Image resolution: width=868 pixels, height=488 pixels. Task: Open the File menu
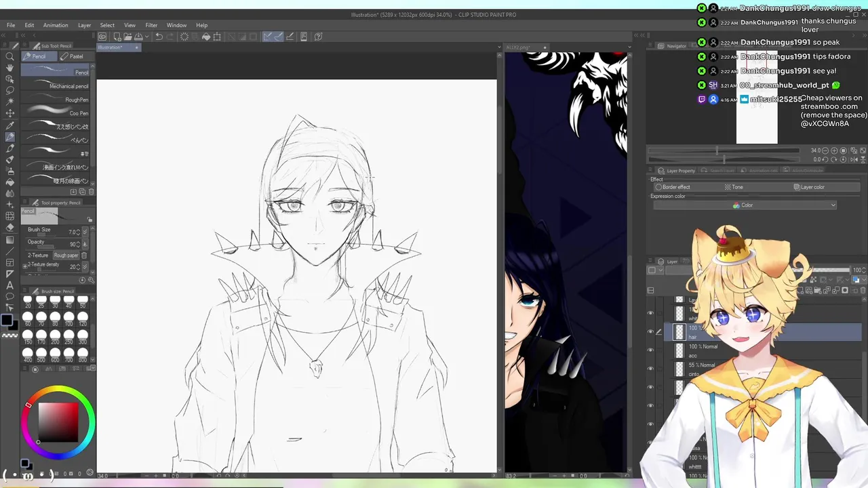point(11,25)
